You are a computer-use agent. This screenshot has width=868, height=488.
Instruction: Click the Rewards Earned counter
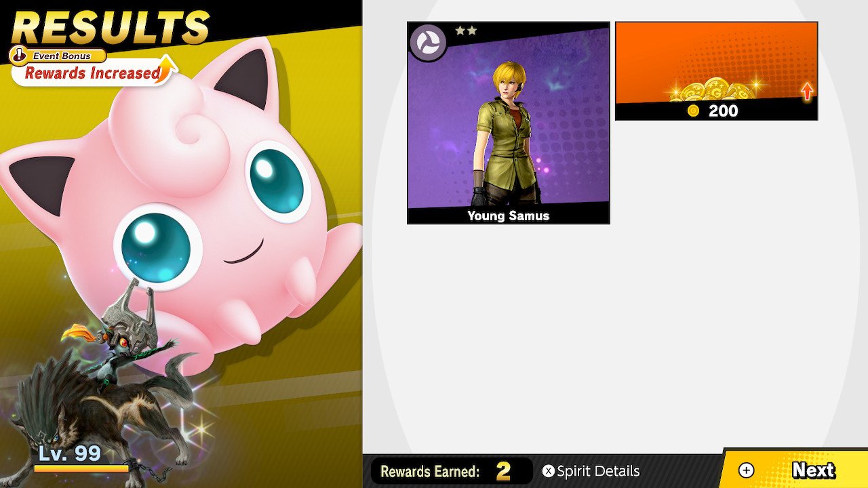(x=452, y=471)
